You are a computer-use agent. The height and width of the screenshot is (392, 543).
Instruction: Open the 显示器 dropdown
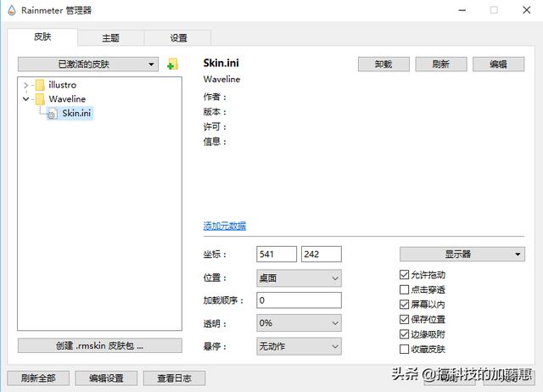tap(462, 255)
